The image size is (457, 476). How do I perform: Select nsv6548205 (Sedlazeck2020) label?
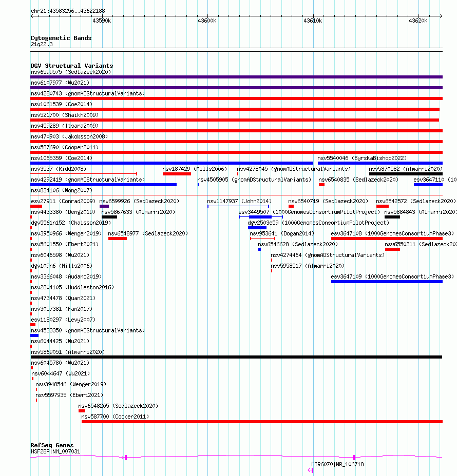point(118,406)
